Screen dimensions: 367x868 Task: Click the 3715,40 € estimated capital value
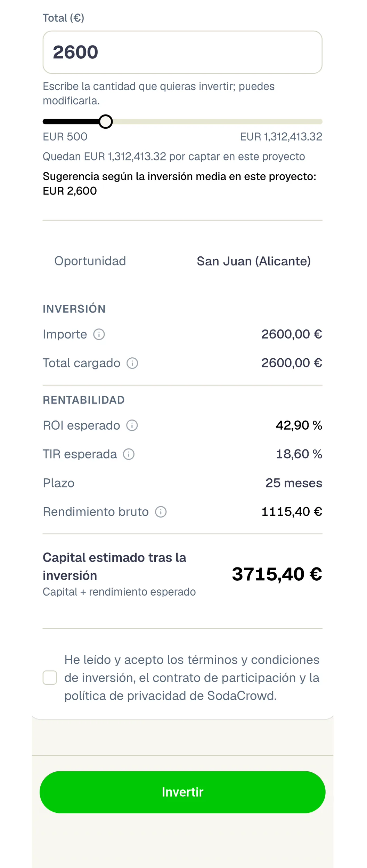click(x=277, y=574)
